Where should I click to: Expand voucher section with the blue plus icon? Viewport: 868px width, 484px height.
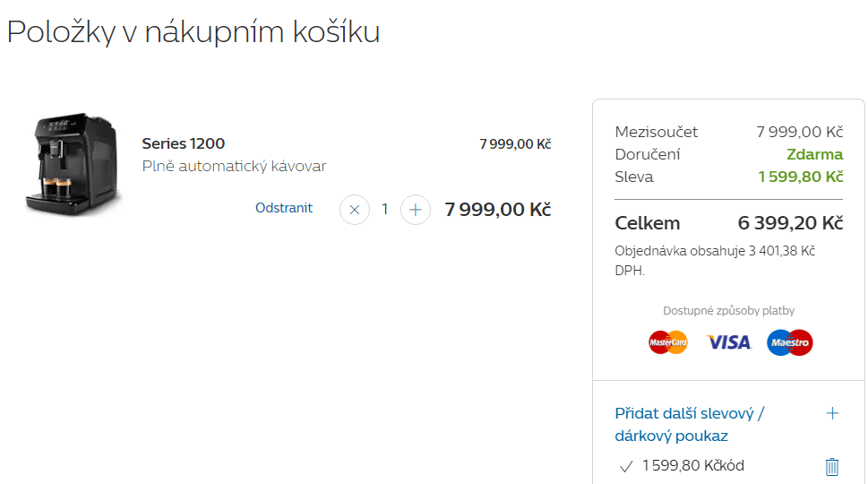832,413
